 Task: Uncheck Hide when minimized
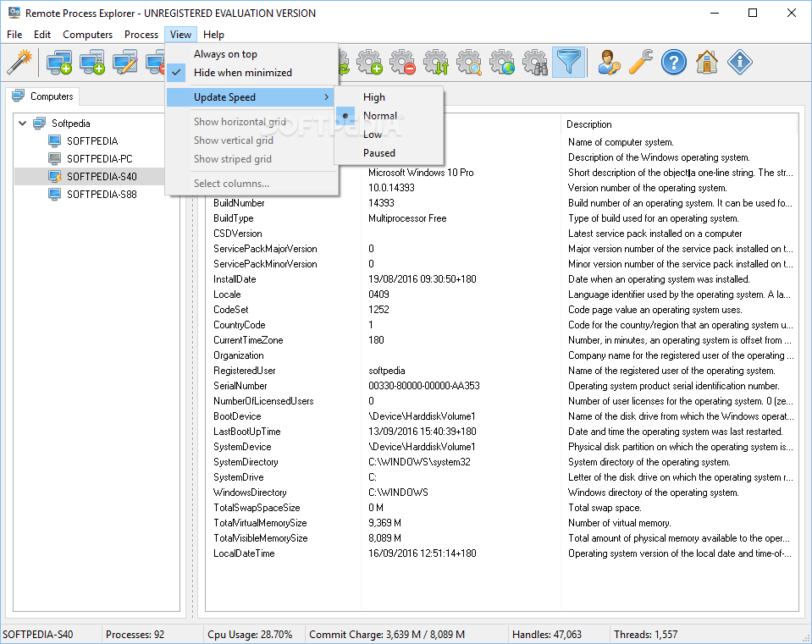(x=252, y=73)
